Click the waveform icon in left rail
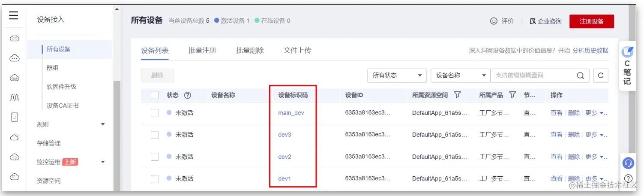644x196 pixels. 14,98
